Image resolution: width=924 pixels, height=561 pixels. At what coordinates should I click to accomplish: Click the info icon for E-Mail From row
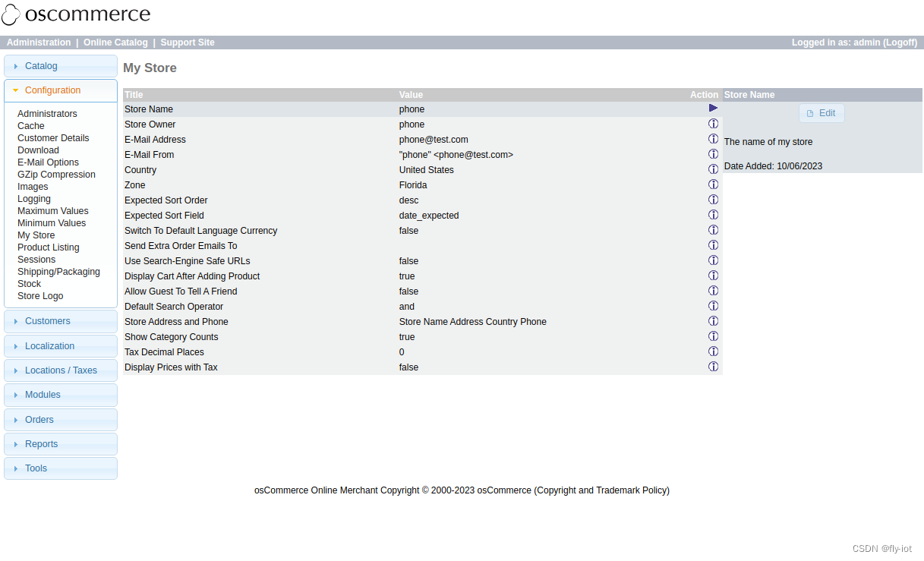(x=713, y=154)
